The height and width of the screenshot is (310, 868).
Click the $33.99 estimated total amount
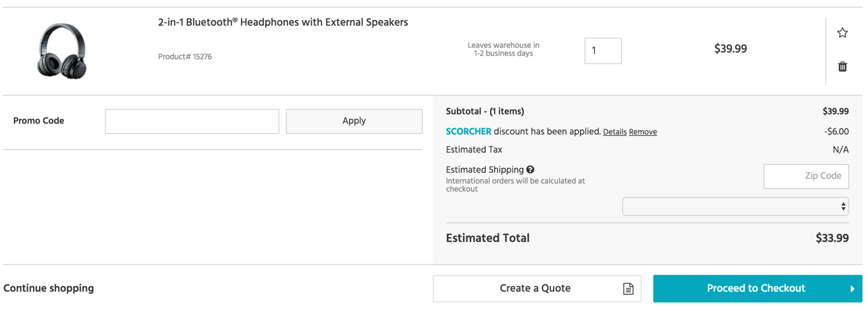pyautogui.click(x=832, y=238)
